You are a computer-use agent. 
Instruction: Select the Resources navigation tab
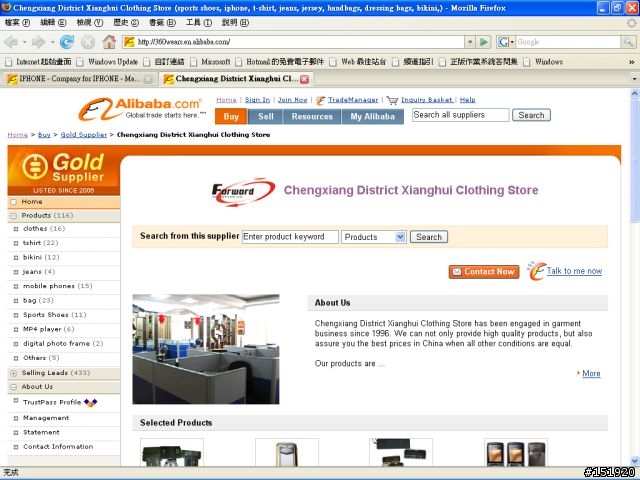[x=312, y=116]
